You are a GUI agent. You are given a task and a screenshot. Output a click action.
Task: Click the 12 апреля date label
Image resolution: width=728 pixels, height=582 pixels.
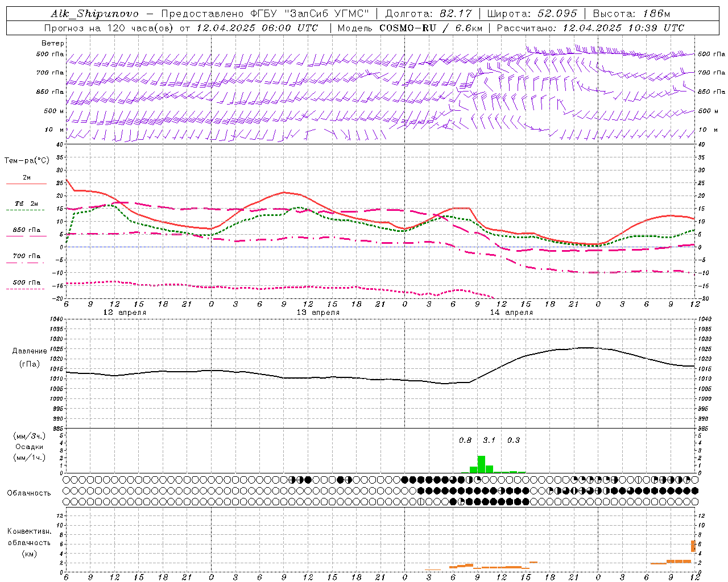(x=124, y=313)
